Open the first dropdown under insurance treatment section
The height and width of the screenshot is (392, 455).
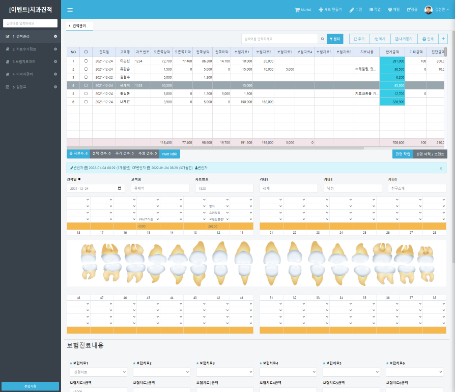click(x=98, y=372)
